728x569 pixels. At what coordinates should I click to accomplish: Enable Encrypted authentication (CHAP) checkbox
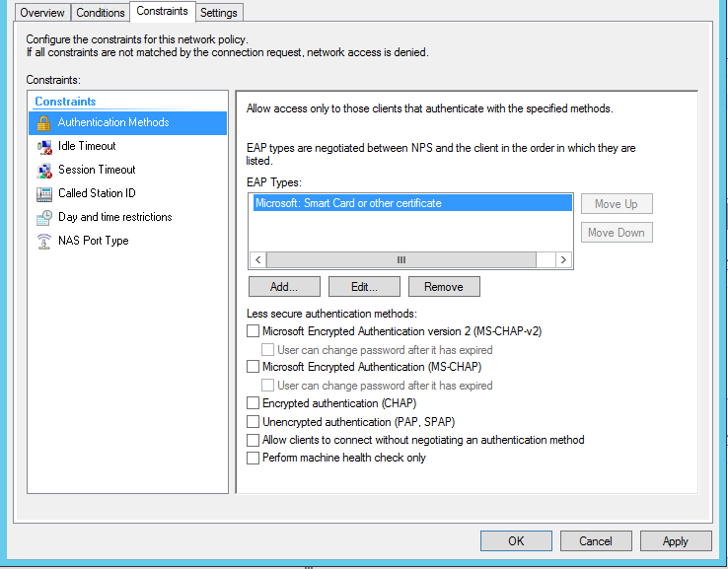(253, 402)
